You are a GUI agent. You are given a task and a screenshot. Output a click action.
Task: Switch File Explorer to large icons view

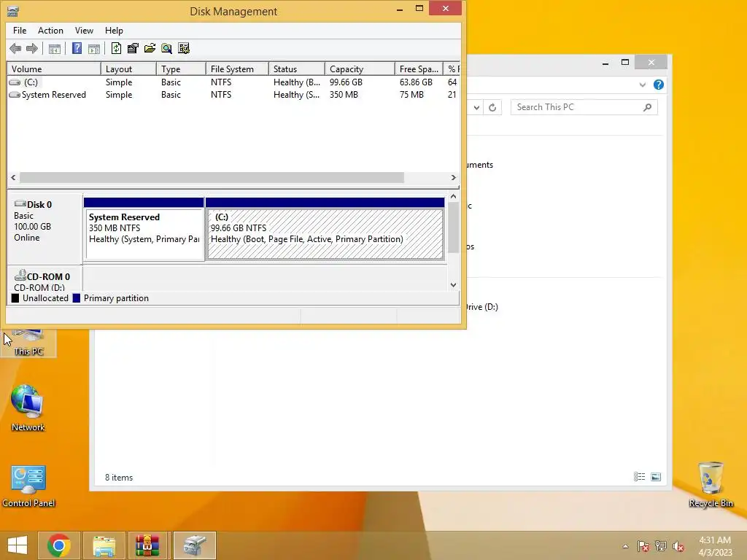tap(656, 477)
